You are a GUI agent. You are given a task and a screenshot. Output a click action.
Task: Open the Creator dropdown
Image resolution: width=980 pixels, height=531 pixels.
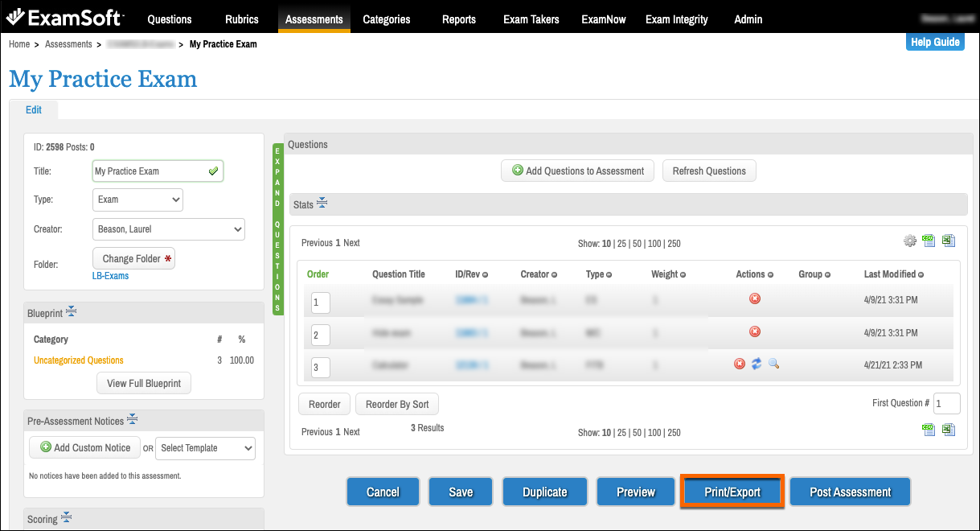point(169,229)
